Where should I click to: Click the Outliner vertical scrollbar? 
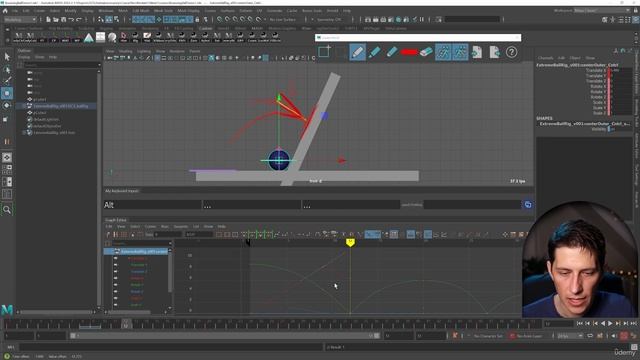[99, 188]
